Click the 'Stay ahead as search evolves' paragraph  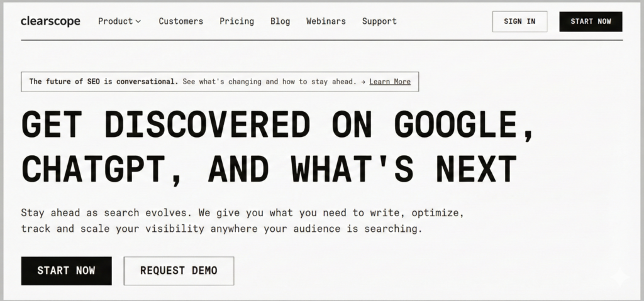pyautogui.click(x=241, y=221)
